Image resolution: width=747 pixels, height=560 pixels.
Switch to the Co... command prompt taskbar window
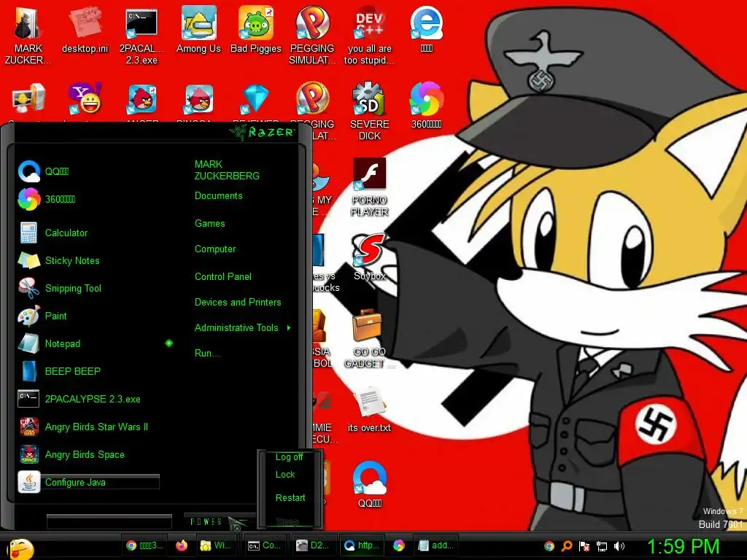coord(264,545)
